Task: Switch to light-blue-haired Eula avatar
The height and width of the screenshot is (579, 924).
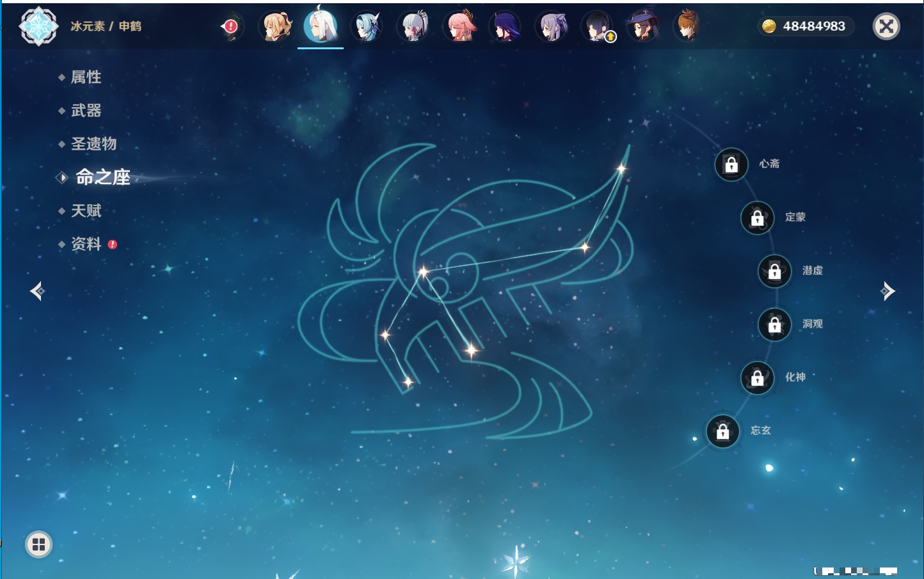Action: coord(367,27)
